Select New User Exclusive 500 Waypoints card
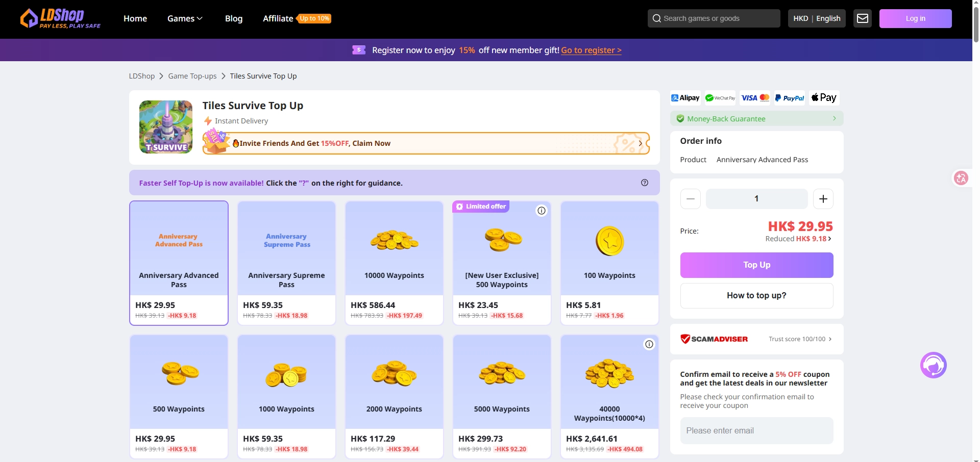The image size is (980, 462). 502,263
